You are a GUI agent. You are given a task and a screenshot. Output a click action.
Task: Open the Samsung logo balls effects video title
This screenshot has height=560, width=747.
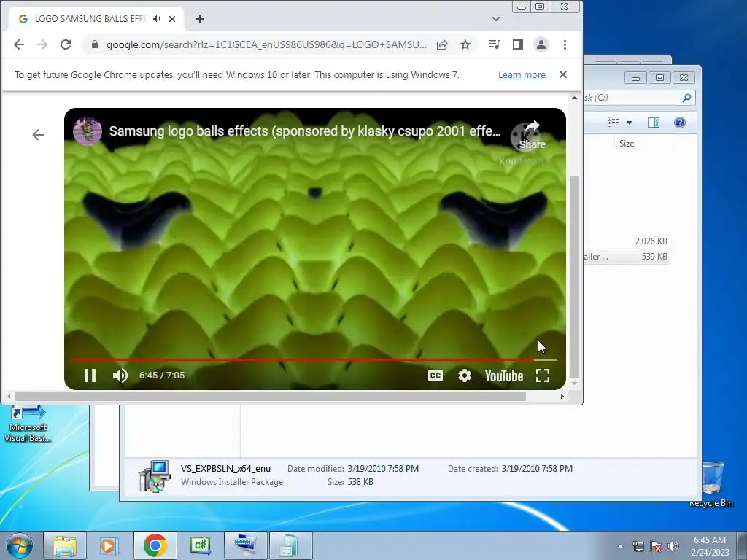pos(305,131)
